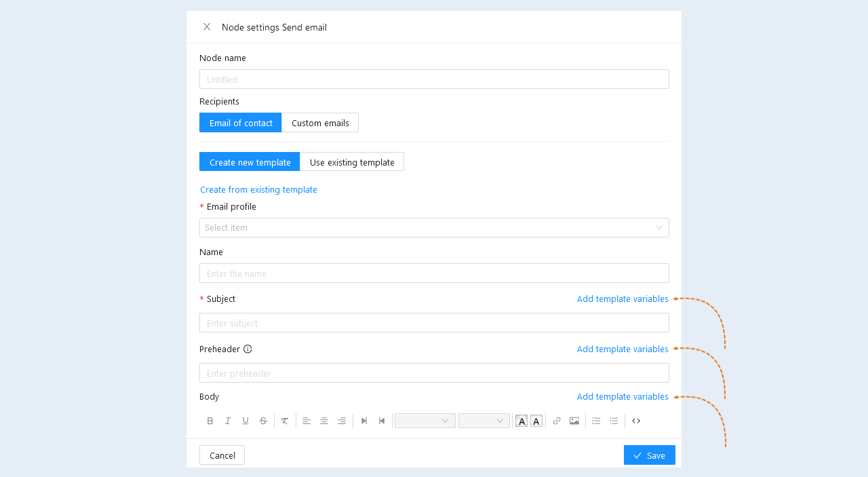Image resolution: width=868 pixels, height=477 pixels.
Task: Choose Use existing template option
Action: [352, 162]
